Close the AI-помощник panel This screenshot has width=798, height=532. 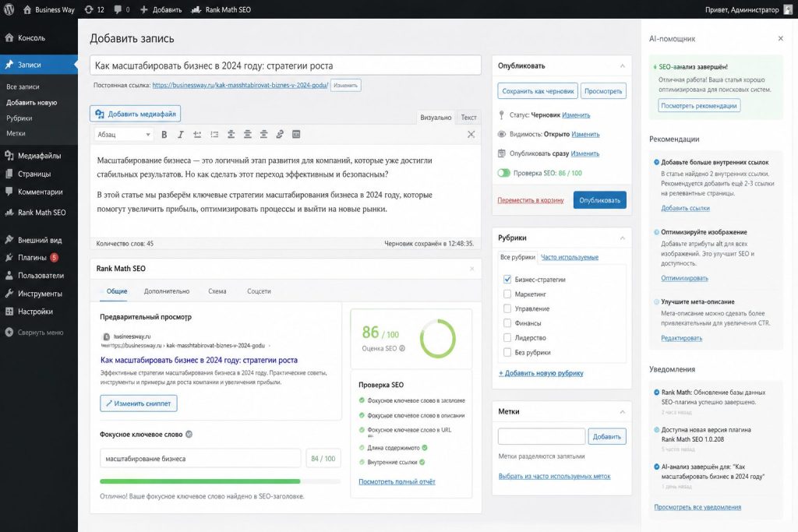[781, 39]
